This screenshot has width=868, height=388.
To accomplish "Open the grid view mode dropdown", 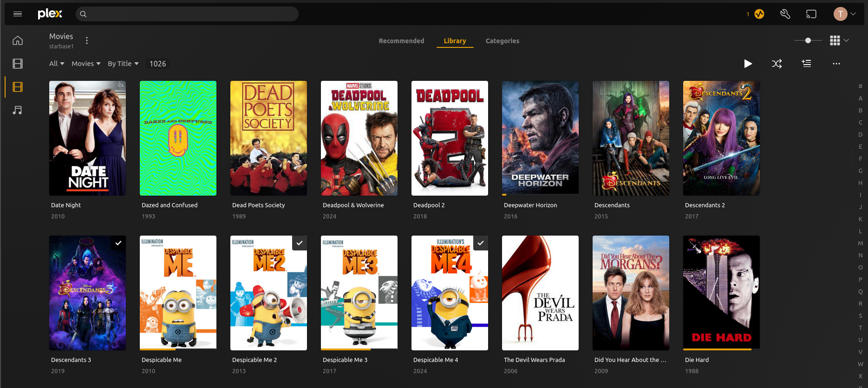I will click(x=840, y=40).
